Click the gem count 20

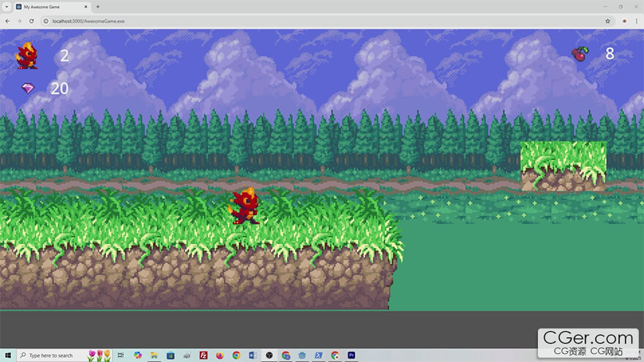[x=59, y=88]
